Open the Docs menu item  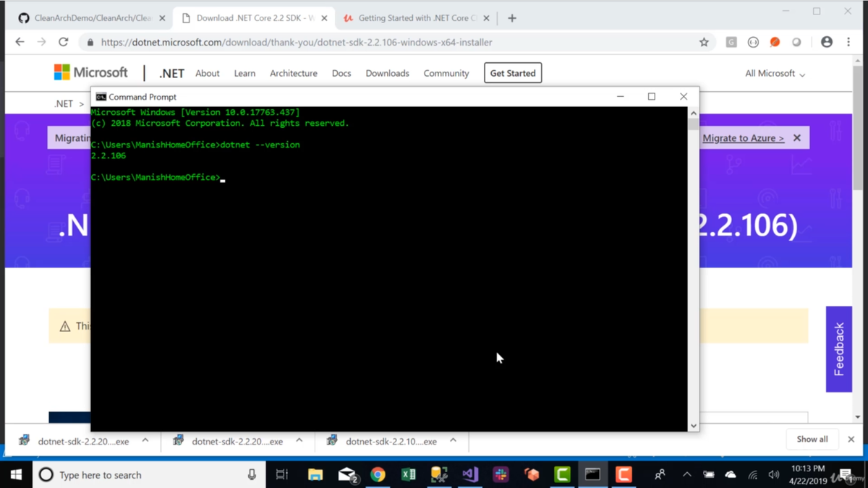(x=341, y=73)
